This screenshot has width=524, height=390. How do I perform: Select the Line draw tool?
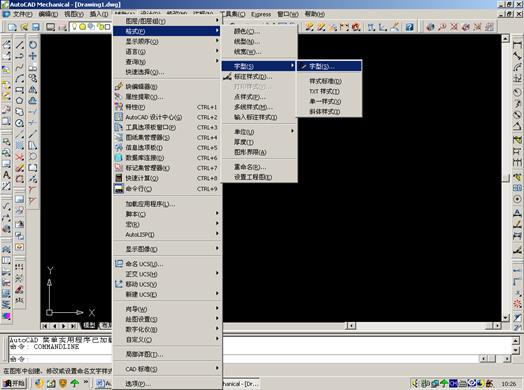pos(20,44)
